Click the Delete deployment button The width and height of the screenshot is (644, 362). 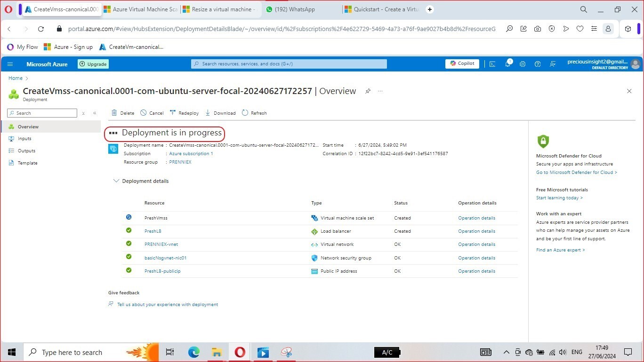click(123, 113)
